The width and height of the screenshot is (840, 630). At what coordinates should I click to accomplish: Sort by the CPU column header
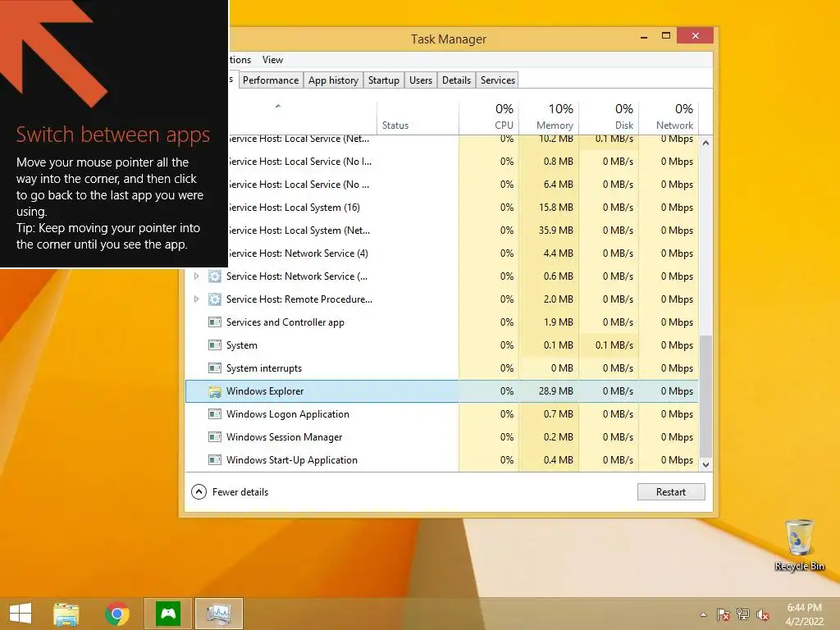click(489, 117)
